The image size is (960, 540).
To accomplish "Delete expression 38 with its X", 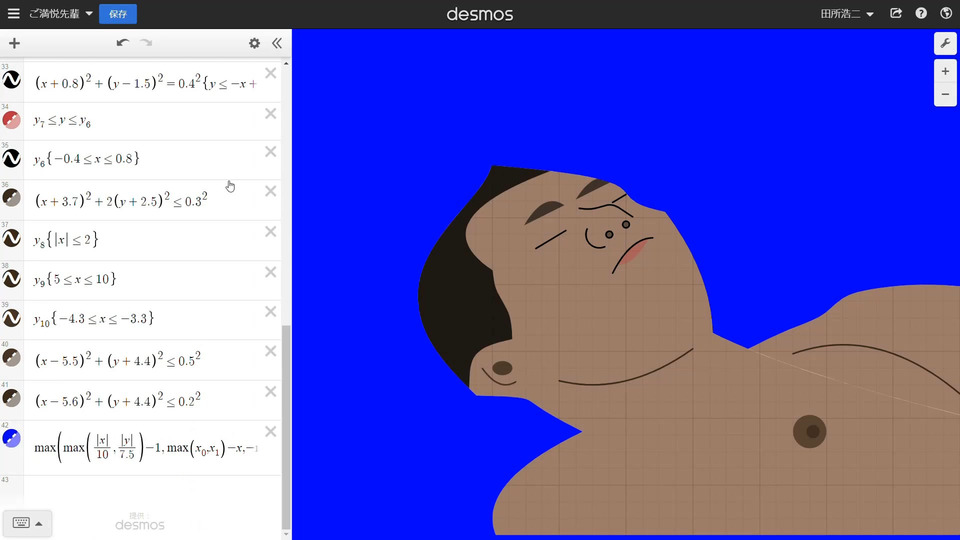I will tap(270, 272).
